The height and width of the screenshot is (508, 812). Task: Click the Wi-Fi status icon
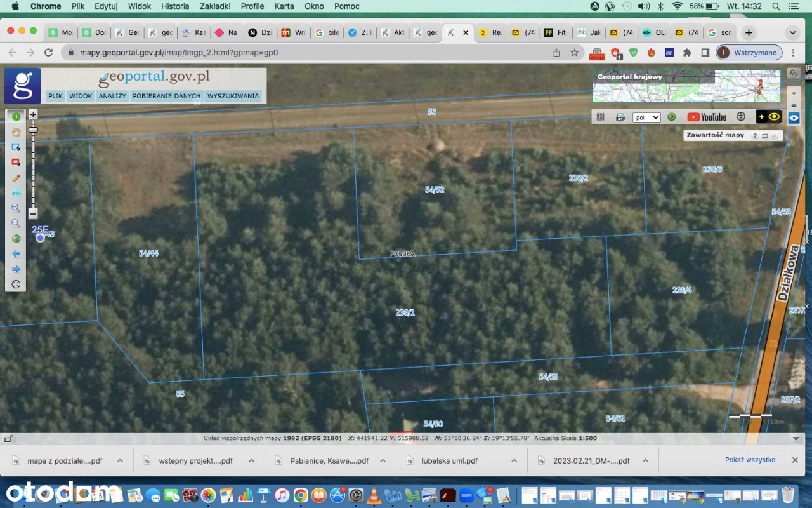click(x=677, y=6)
